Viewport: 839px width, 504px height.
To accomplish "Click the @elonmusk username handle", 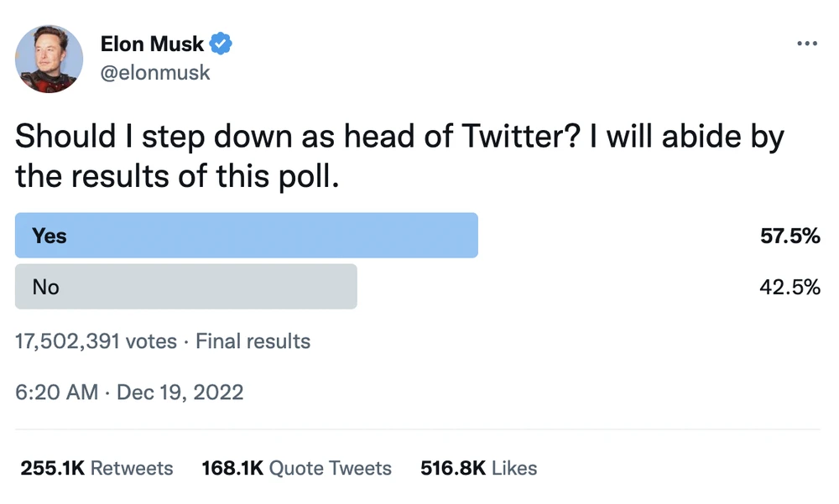I will (155, 73).
